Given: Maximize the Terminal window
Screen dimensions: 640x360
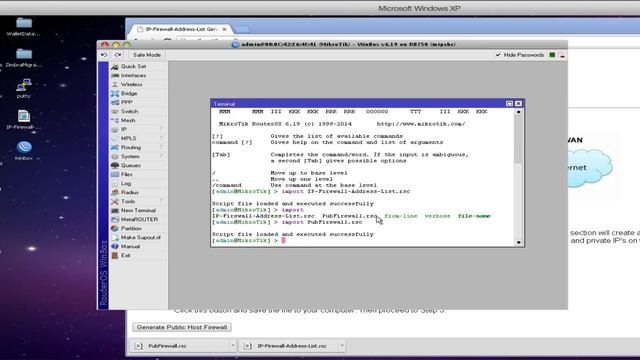Looking at the screenshot, I should (x=509, y=104).
